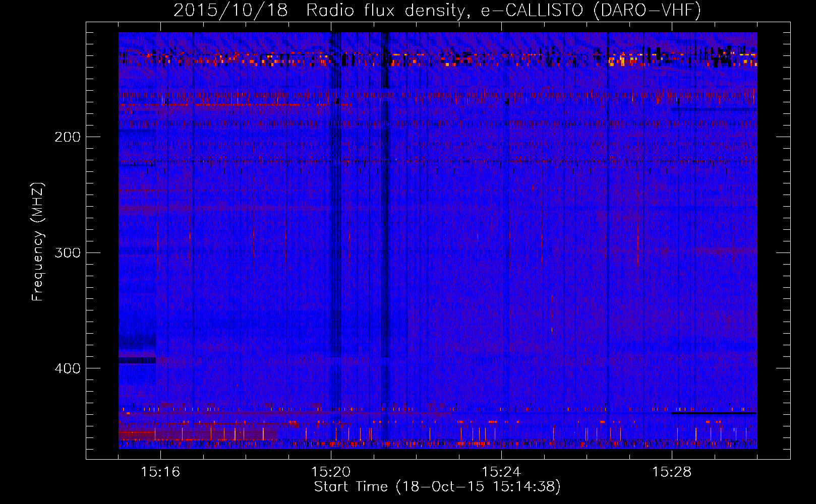This screenshot has height=504, width=816.
Task: Click the 200 frequency tick label
Action: (x=67, y=137)
